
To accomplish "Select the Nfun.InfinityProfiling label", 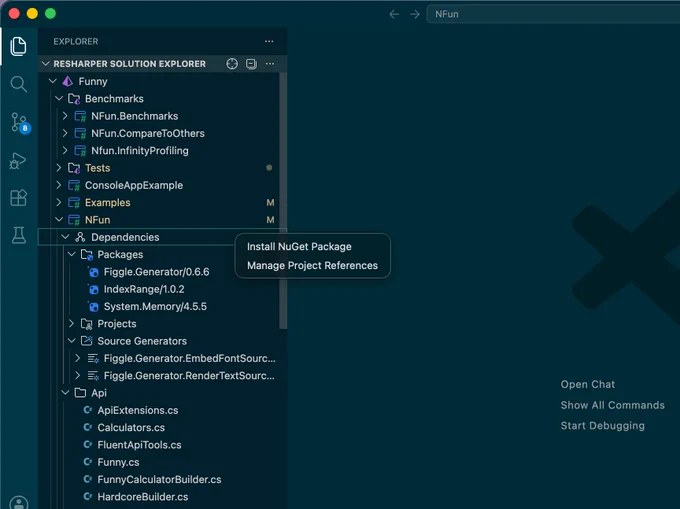I will (x=140, y=150).
